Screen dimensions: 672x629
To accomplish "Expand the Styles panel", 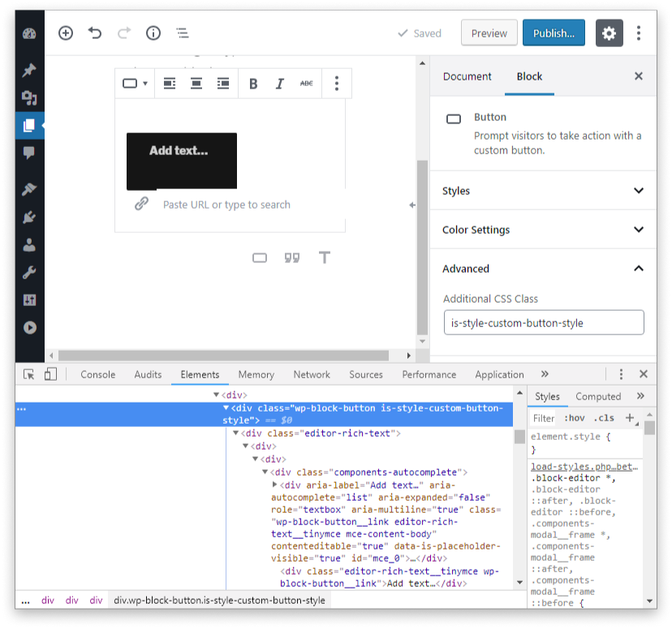I will (x=542, y=191).
